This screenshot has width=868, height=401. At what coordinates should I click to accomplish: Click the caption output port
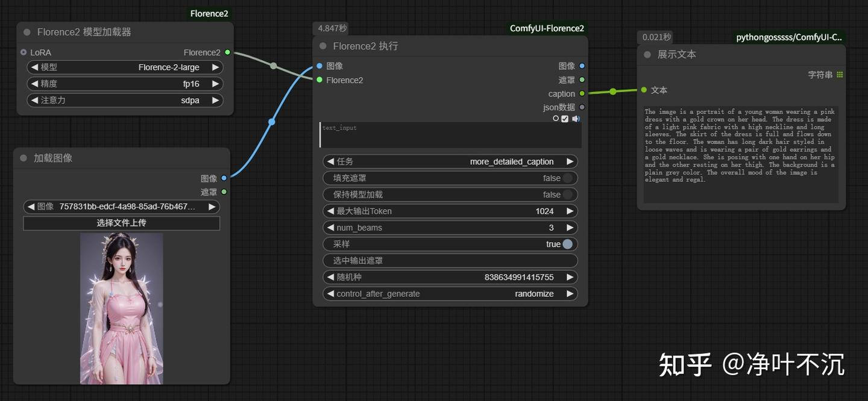pyautogui.click(x=582, y=93)
